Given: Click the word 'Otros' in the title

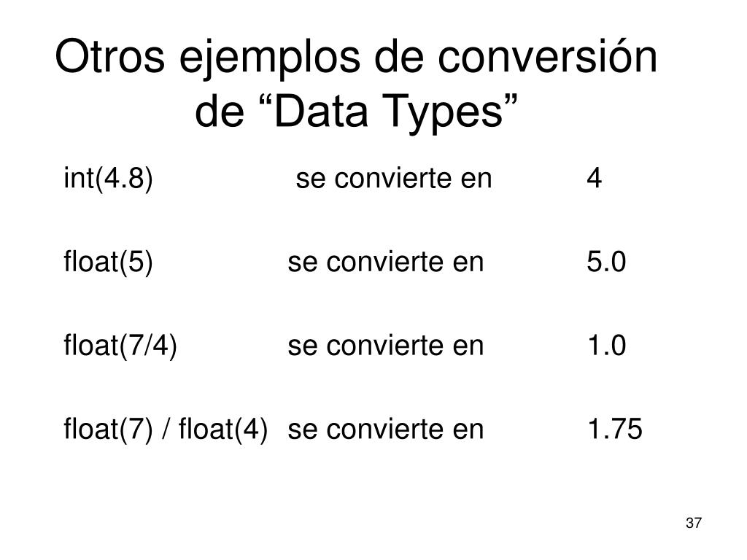Looking at the screenshot, I should pyautogui.click(x=109, y=56).
